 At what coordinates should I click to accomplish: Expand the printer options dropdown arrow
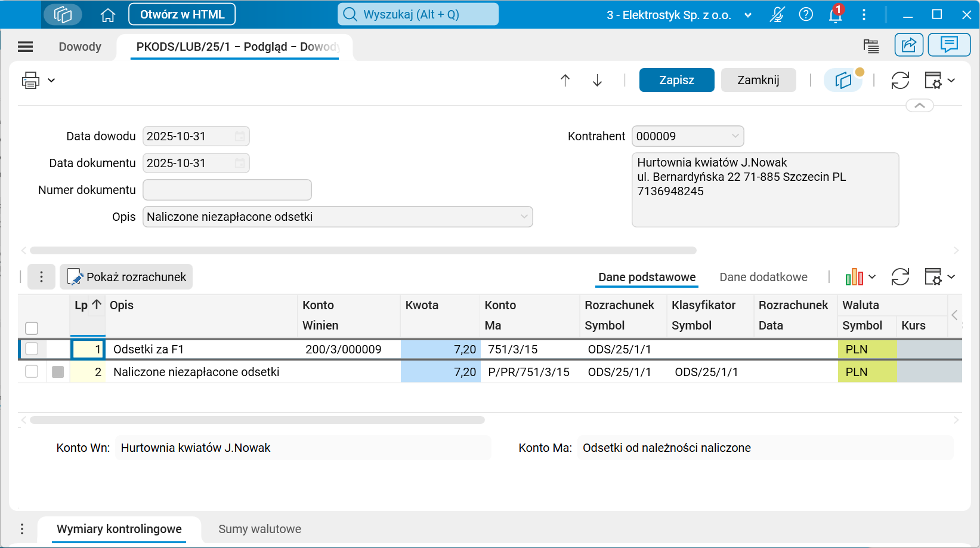pyautogui.click(x=51, y=80)
